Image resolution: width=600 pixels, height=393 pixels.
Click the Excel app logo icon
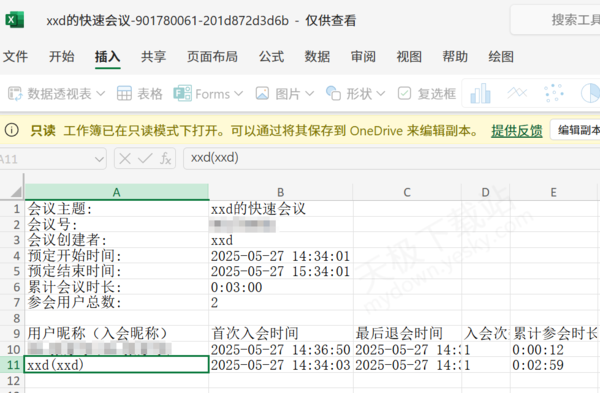(x=15, y=20)
